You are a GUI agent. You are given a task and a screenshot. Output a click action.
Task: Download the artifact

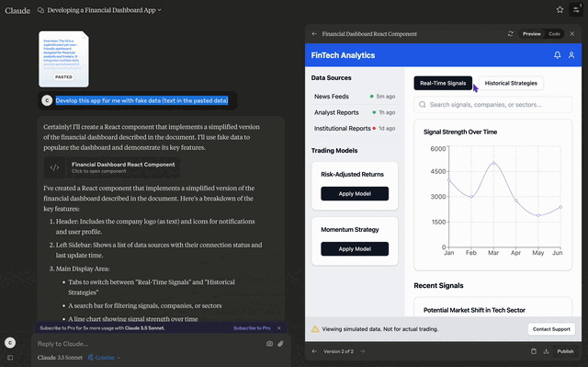coord(546,351)
